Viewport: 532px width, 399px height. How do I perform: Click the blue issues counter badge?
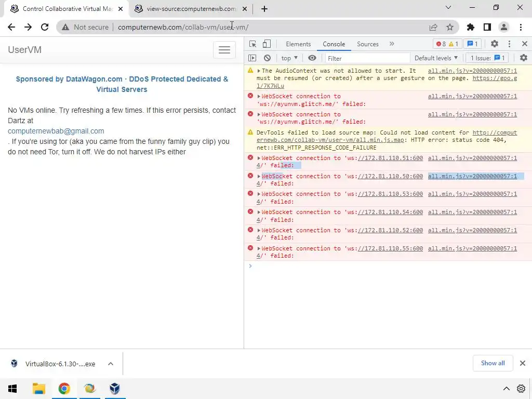473,44
